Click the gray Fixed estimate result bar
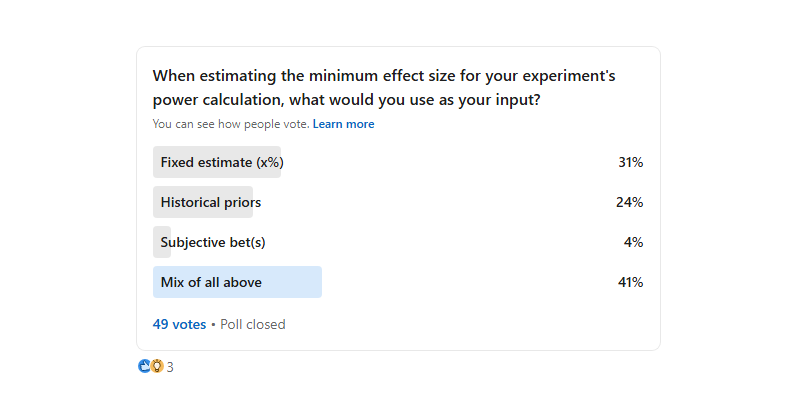This screenshot has width=800, height=420. point(275,162)
